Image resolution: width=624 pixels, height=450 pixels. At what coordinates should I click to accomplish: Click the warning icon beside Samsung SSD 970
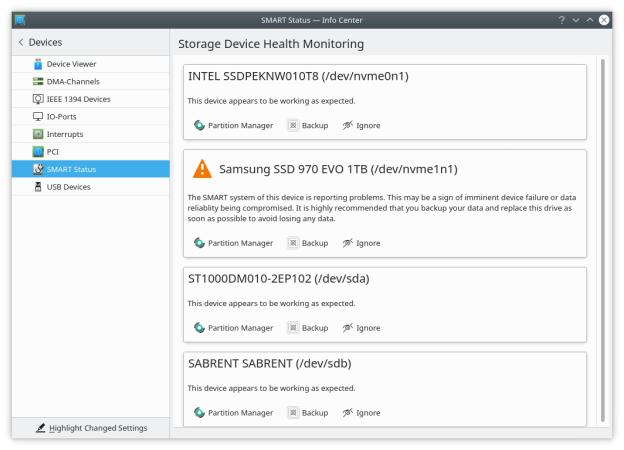[202, 169]
